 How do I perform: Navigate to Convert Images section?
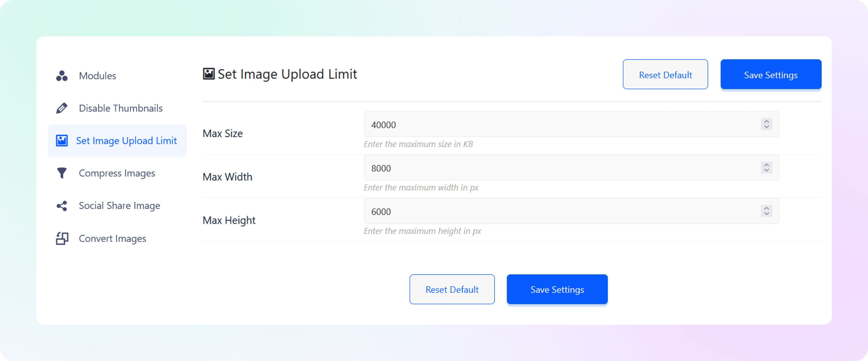click(117, 238)
